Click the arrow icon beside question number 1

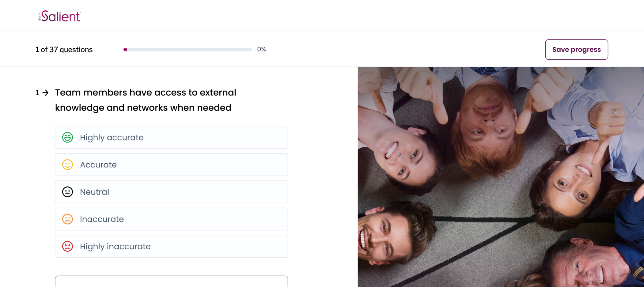click(46, 93)
